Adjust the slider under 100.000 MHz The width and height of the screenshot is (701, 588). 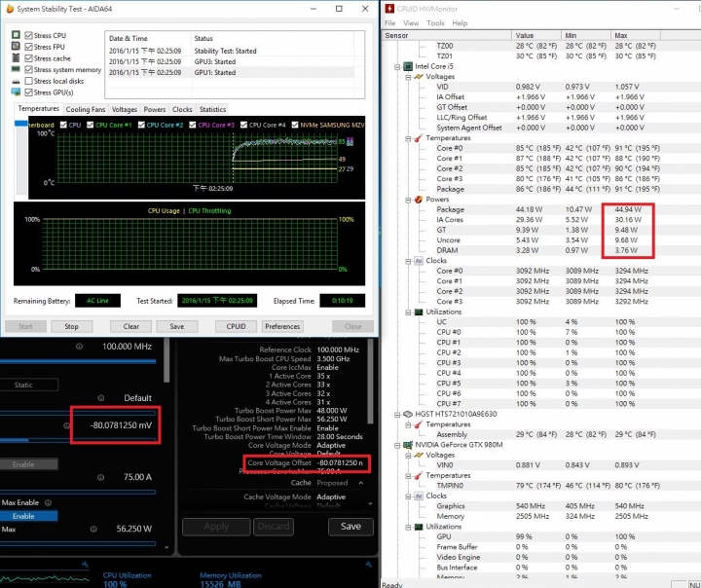pos(78,361)
